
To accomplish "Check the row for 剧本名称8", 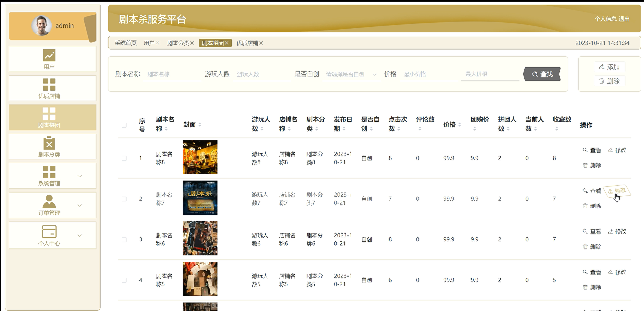I will (x=124, y=158).
